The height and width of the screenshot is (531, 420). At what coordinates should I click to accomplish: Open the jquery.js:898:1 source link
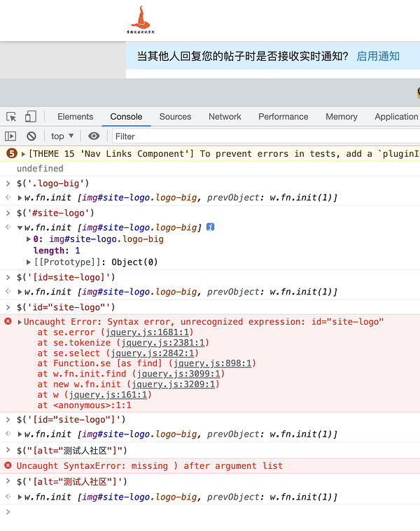click(x=212, y=363)
